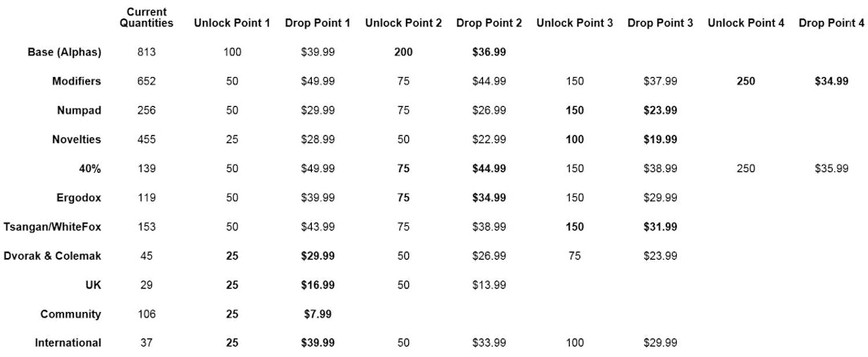Select the "International" row label
Viewport: 868px width, 357px height.
[x=68, y=343]
